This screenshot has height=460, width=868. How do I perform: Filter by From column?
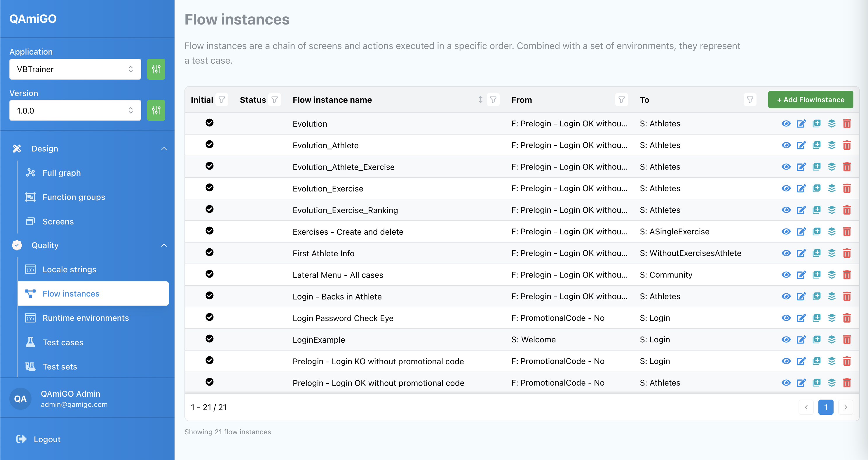pyautogui.click(x=622, y=100)
